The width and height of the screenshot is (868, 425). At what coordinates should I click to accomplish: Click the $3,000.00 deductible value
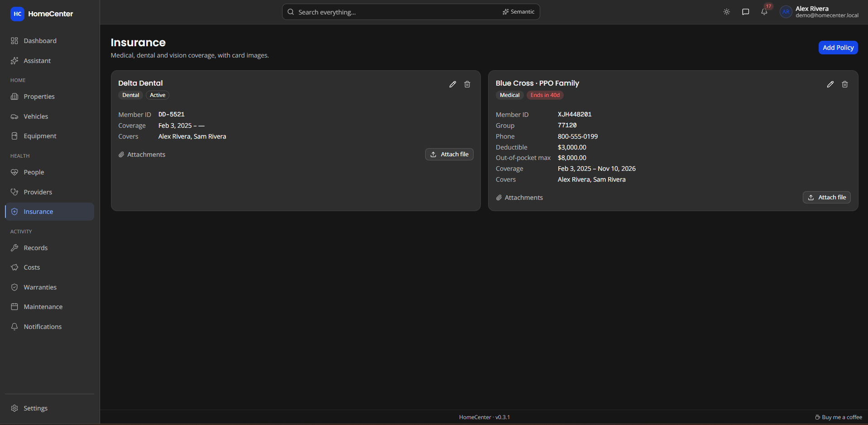coord(572,147)
